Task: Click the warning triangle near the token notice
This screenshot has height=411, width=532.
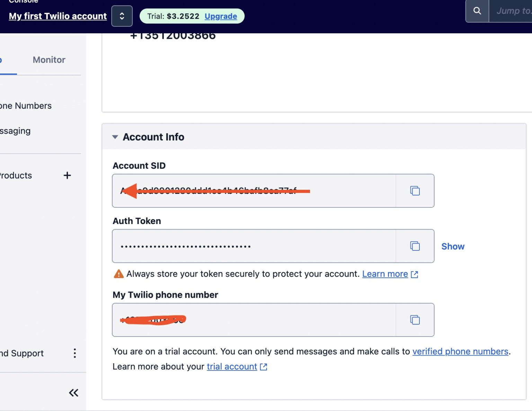Action: tap(118, 274)
